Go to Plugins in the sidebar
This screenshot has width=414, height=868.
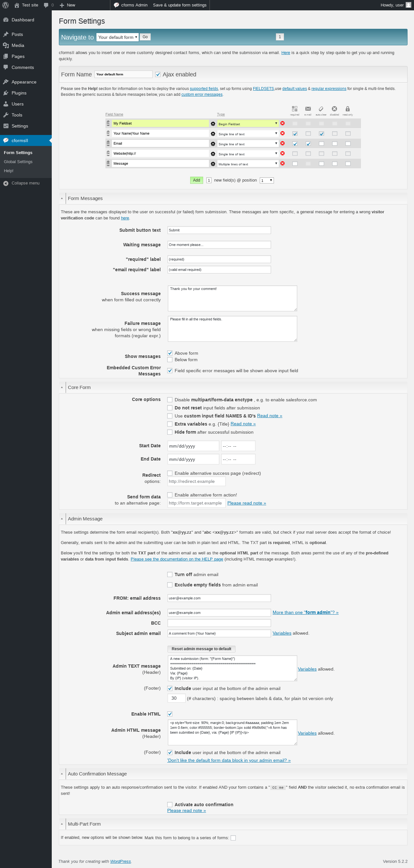[x=19, y=93]
